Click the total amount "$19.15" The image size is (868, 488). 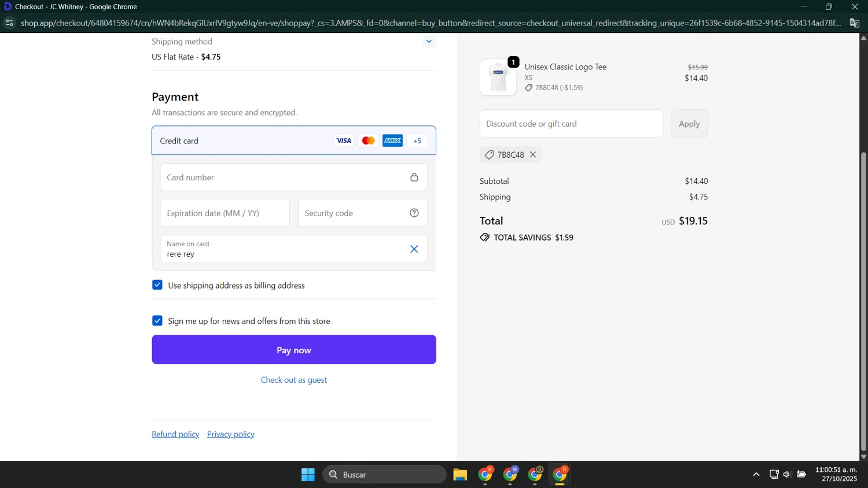693,221
